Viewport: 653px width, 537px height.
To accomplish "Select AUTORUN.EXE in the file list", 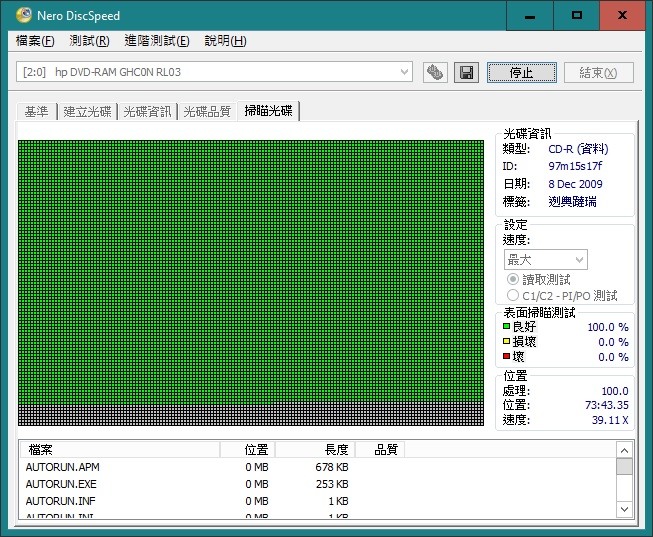I will click(61, 484).
